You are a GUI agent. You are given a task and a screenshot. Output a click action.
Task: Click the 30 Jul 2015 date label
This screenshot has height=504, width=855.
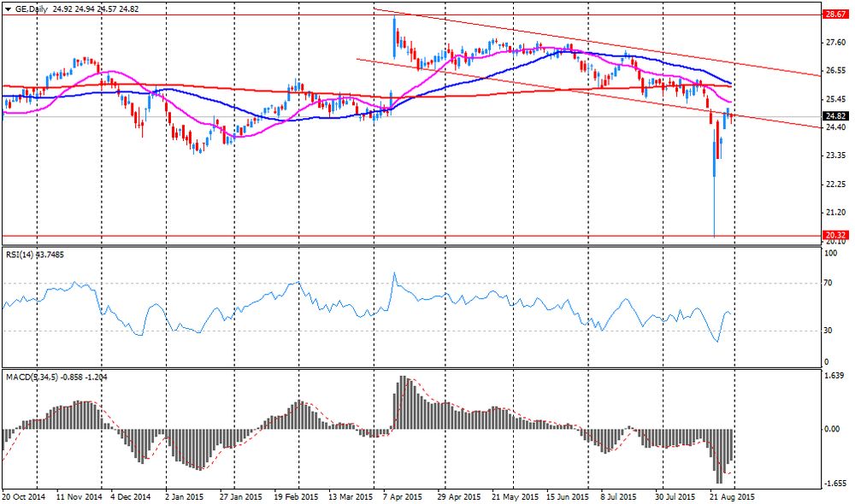click(675, 497)
